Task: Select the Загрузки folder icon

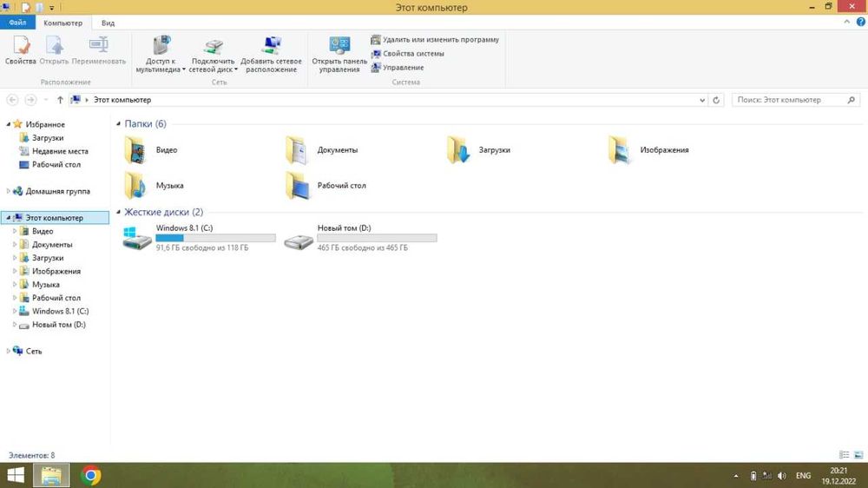Action: [458, 150]
